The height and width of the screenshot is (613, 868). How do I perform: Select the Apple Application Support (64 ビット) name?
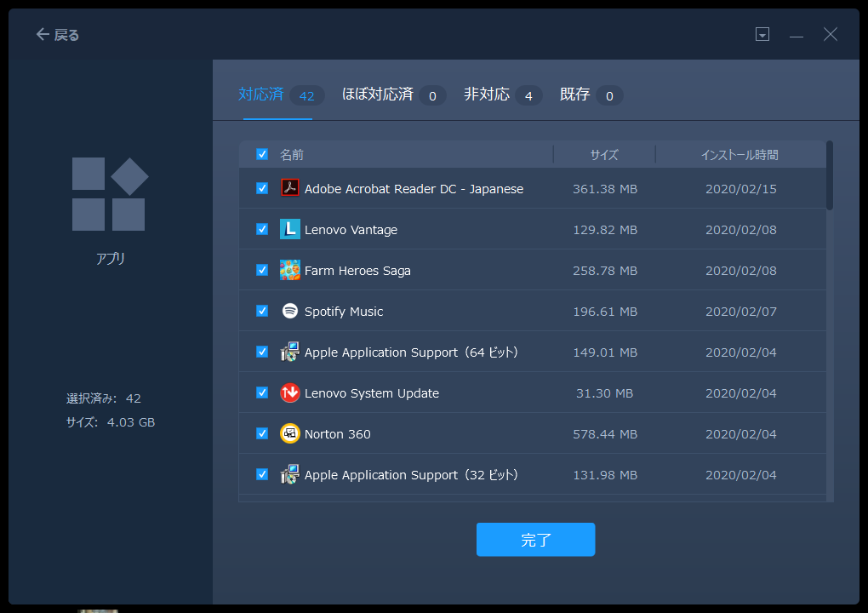coord(411,352)
